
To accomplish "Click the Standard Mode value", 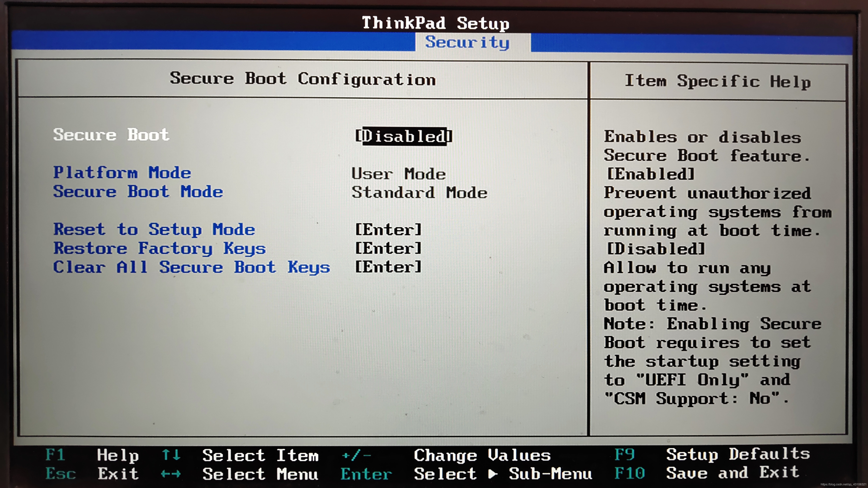I will coord(419,193).
